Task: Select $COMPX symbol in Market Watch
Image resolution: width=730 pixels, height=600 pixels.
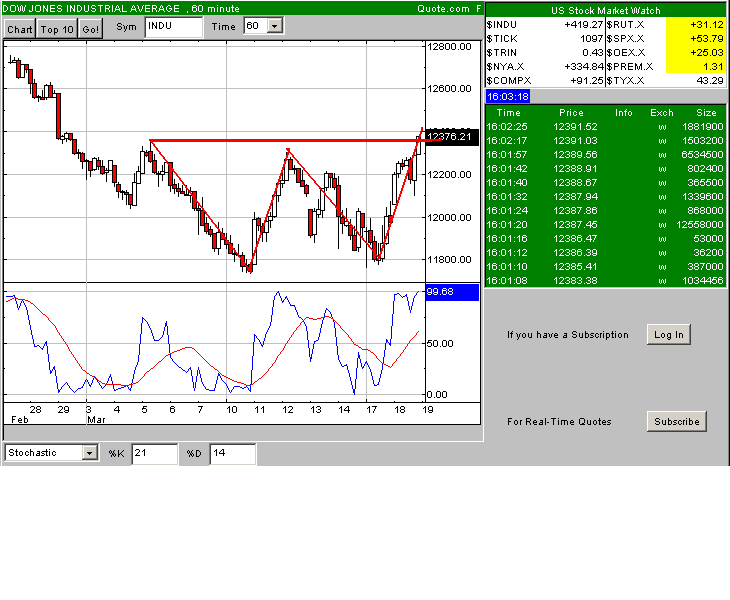Action: tap(508, 81)
